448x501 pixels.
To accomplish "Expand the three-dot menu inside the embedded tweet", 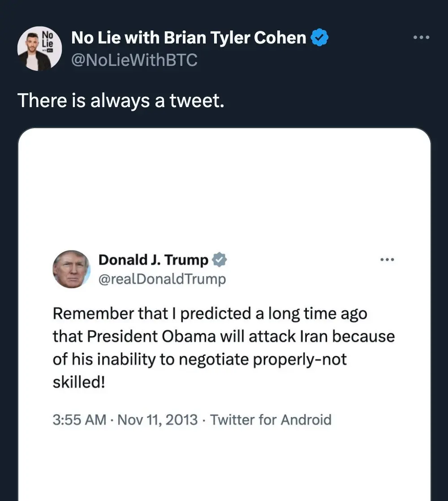I will pos(387,259).
